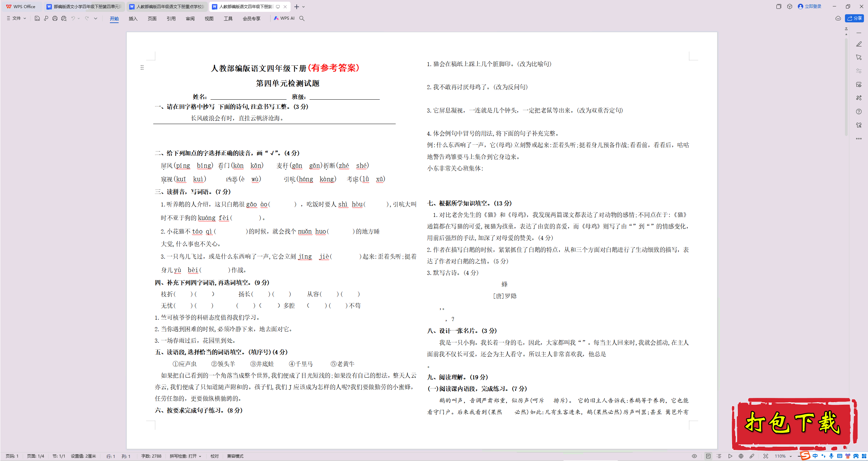Click the Redo arrow icon
868x461 pixels.
[87, 18]
